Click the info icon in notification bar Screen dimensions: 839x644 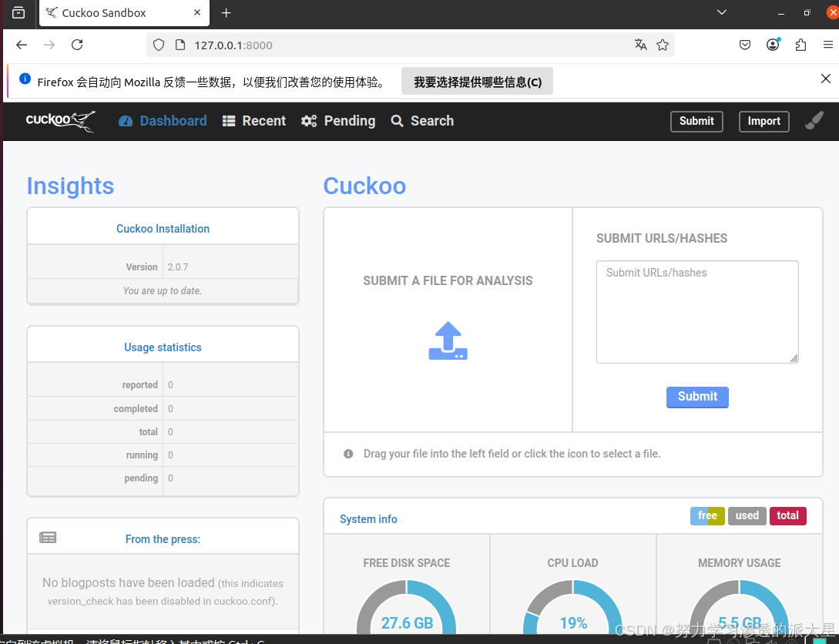click(25, 79)
